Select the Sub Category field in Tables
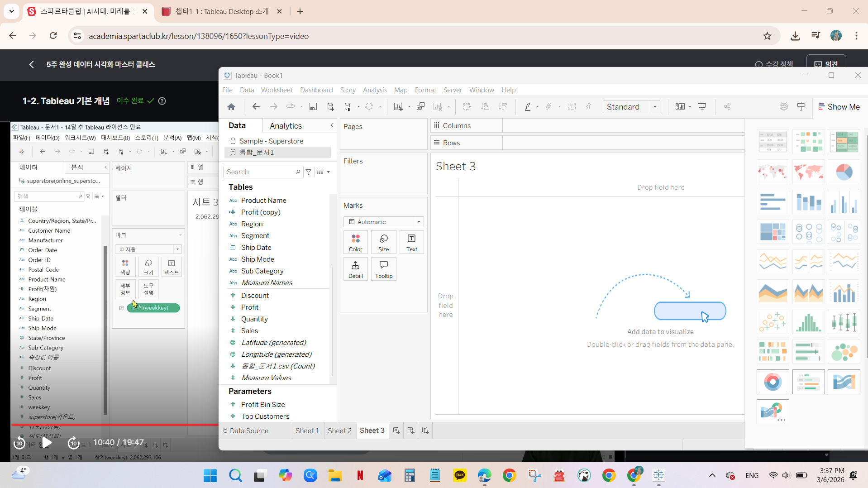 tap(262, 271)
